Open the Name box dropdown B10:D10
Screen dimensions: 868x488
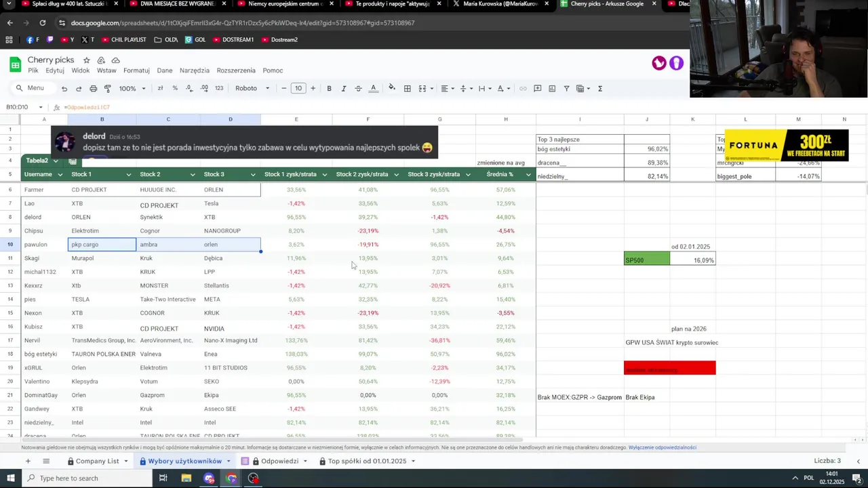[x=41, y=107]
